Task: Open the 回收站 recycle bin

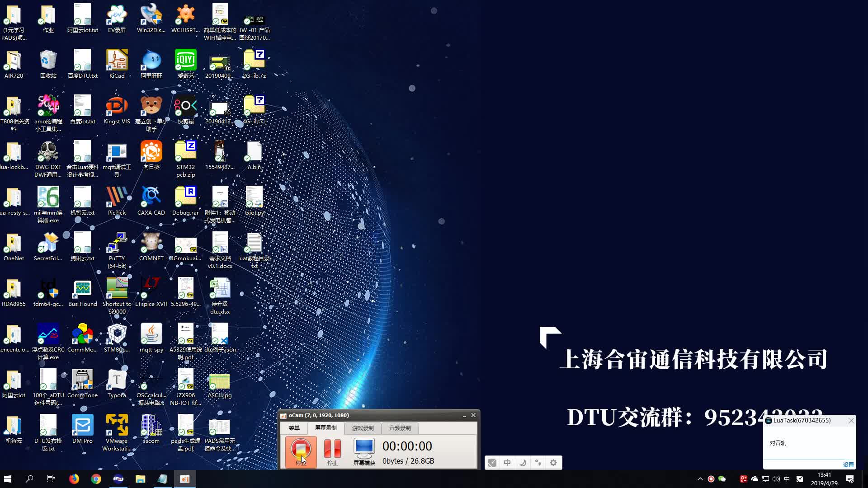Action: 48,64
